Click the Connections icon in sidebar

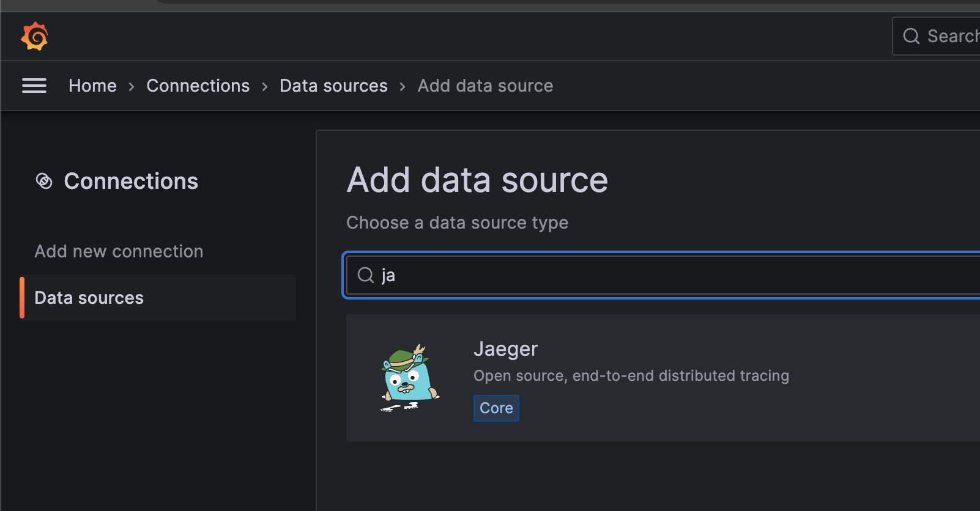[x=44, y=181]
